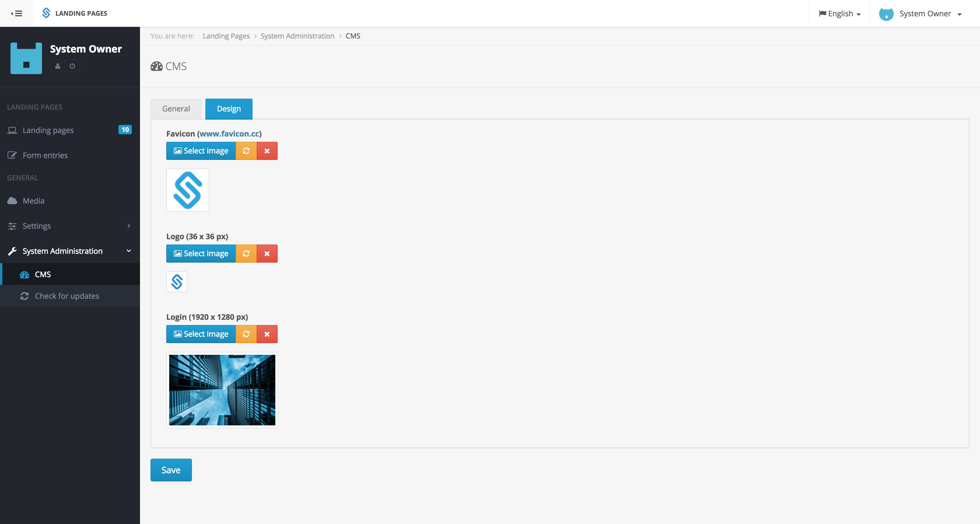The height and width of the screenshot is (524, 980).
Task: Open the System Owner account dropdown
Action: [x=925, y=14]
